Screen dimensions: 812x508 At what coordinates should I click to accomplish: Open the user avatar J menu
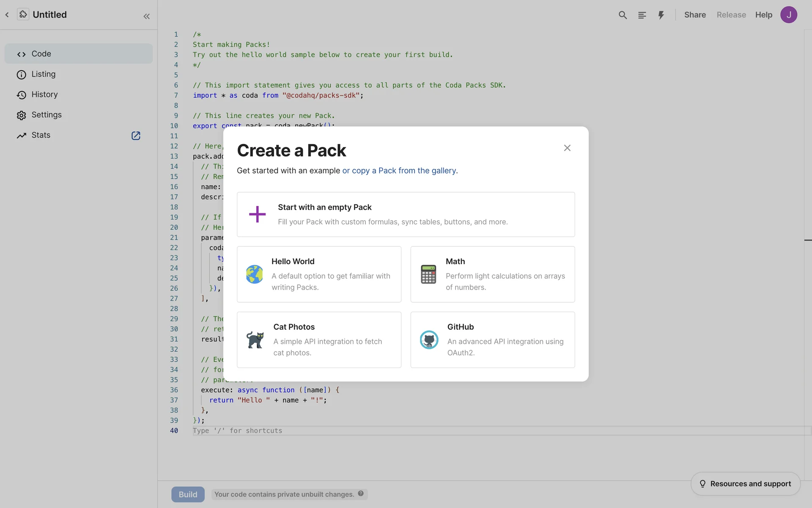(x=788, y=15)
